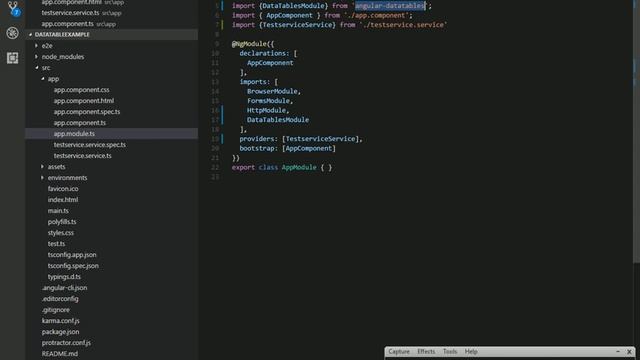Open the Capture menu in recorder window

399,352
